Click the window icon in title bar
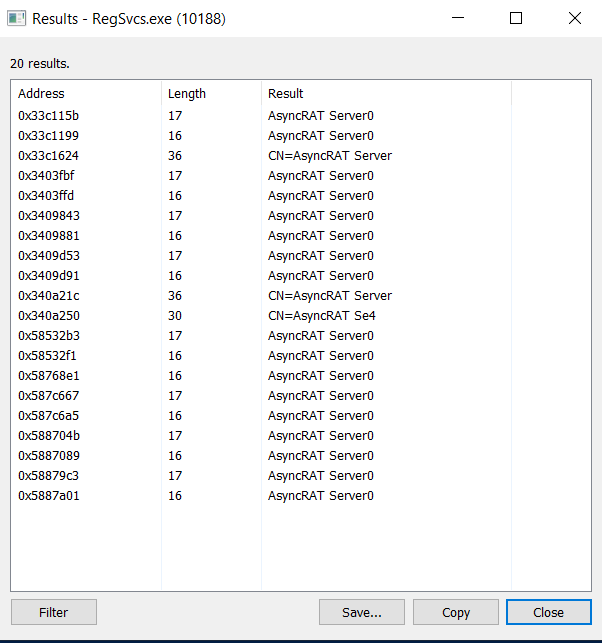Image resolution: width=602 pixels, height=643 pixels. tap(17, 18)
